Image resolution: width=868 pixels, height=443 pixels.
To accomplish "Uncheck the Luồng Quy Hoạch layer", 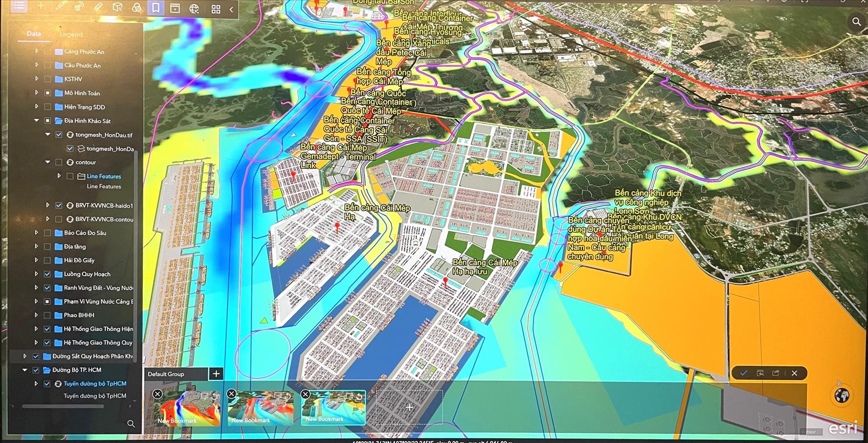I will click(47, 274).
